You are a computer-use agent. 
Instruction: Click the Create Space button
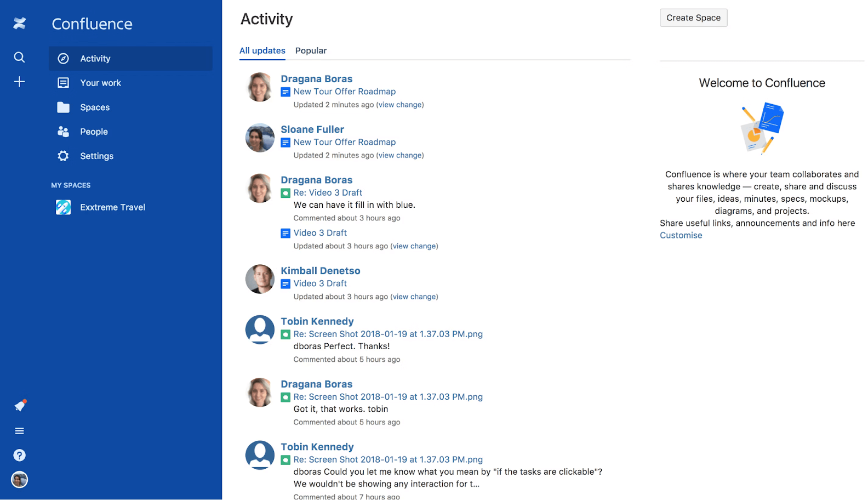point(694,18)
